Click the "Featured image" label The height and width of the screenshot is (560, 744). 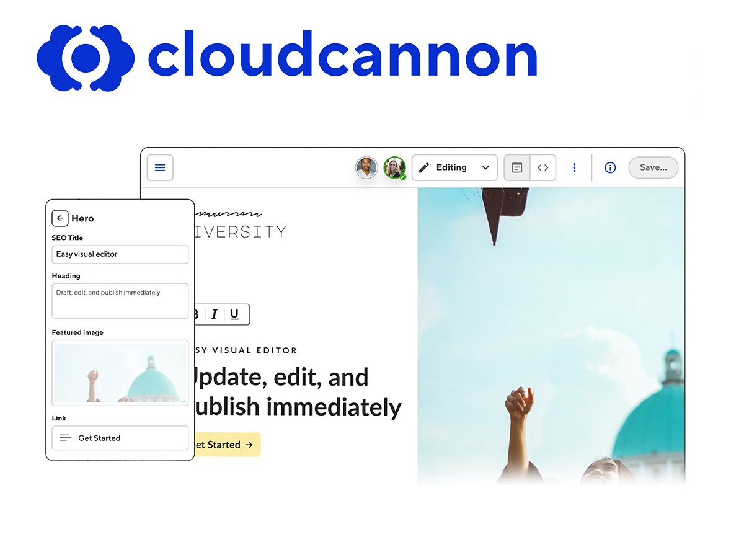click(77, 332)
